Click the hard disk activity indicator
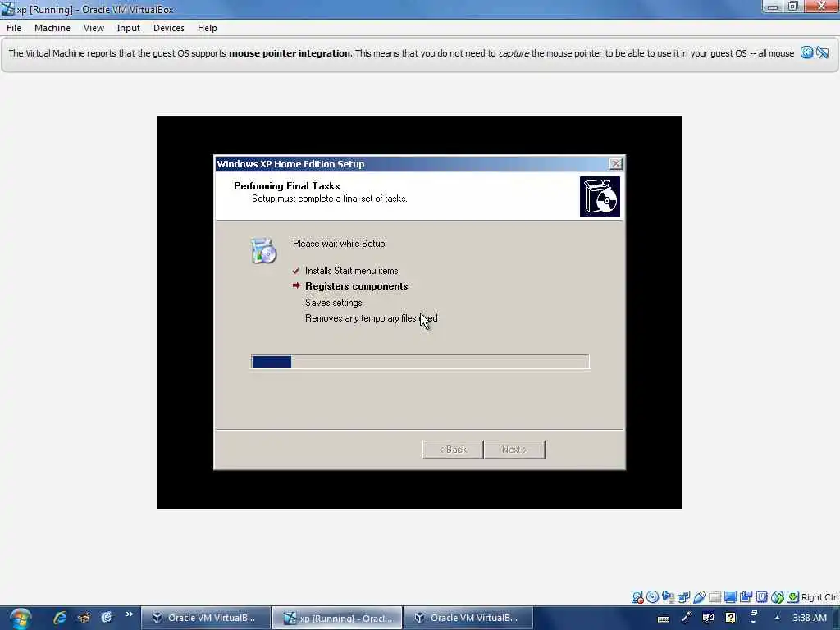This screenshot has width=840, height=630. pos(637,597)
